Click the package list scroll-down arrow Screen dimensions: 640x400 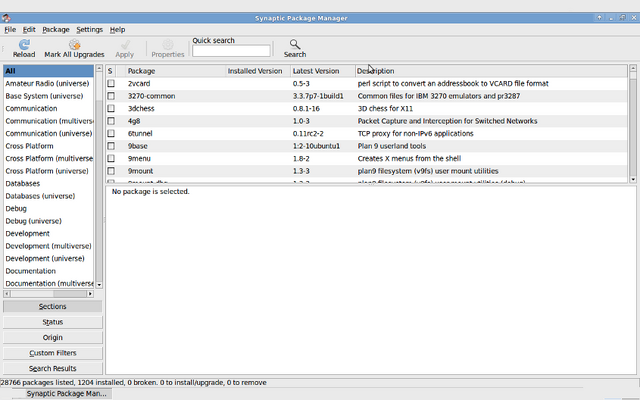(x=633, y=179)
